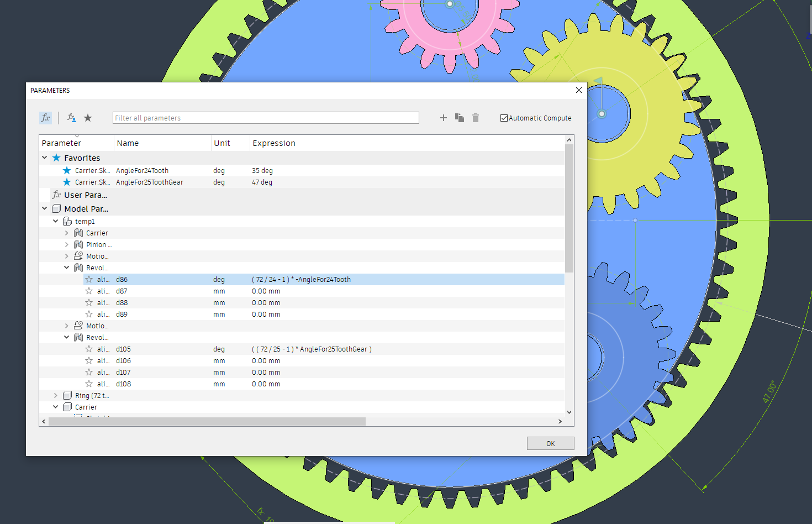Click the Motion link icon below Pinion
Screen dimensions: 812x524
click(x=78, y=256)
